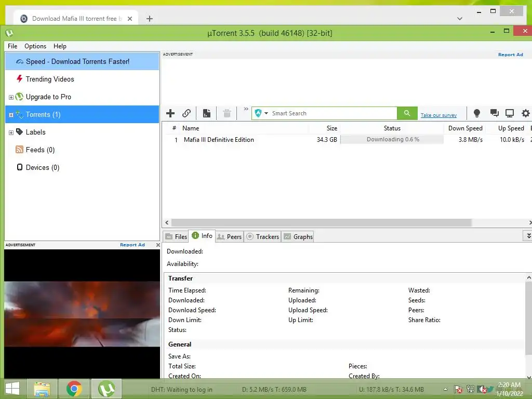Open File Explorer from taskbar
532x399 pixels.
tap(42, 389)
